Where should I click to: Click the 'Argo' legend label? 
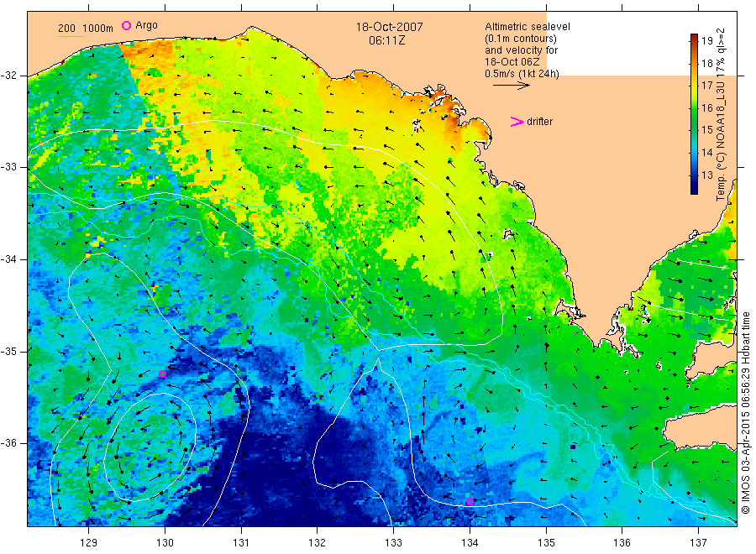(146, 25)
